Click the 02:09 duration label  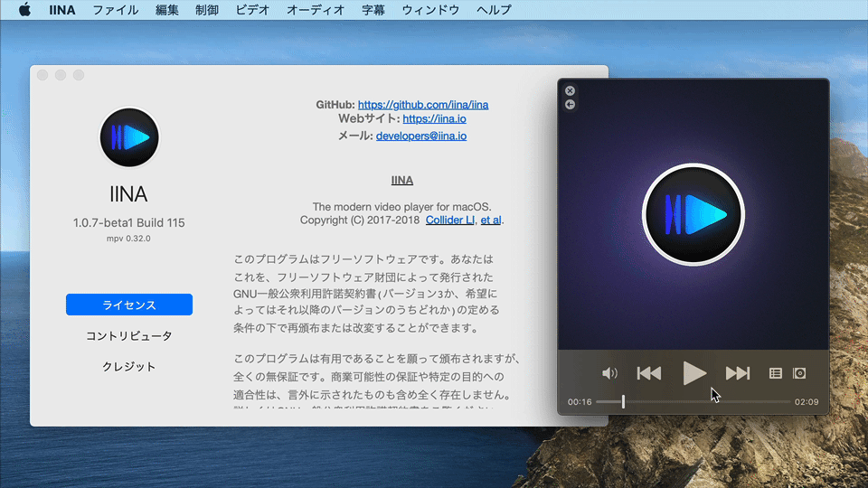(807, 402)
